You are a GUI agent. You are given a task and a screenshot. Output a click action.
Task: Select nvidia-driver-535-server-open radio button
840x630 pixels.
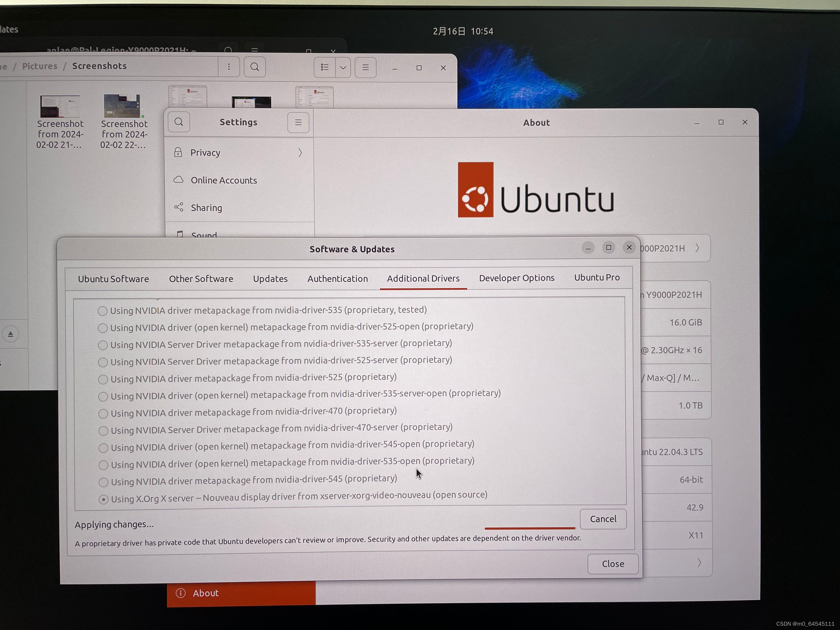[103, 396]
